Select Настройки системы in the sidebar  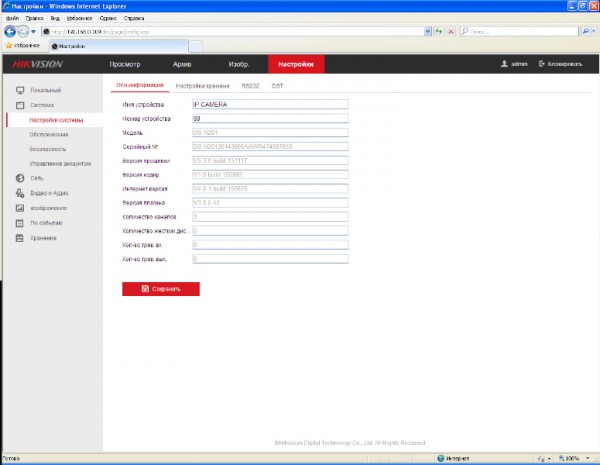click(x=56, y=120)
